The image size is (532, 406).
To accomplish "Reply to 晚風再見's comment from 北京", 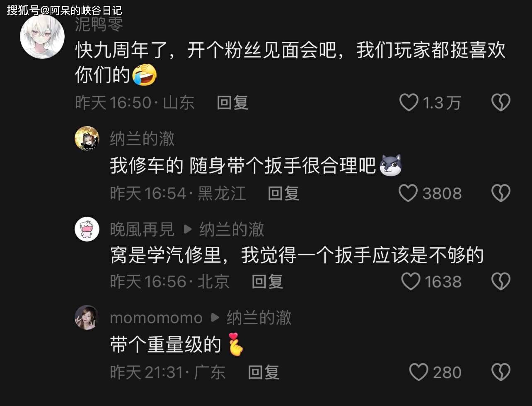I will [267, 282].
